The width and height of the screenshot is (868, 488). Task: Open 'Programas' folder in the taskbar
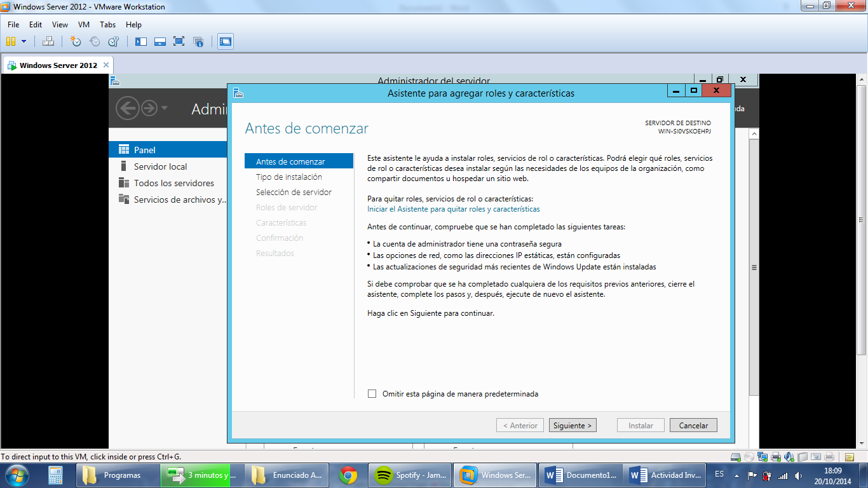tap(118, 475)
